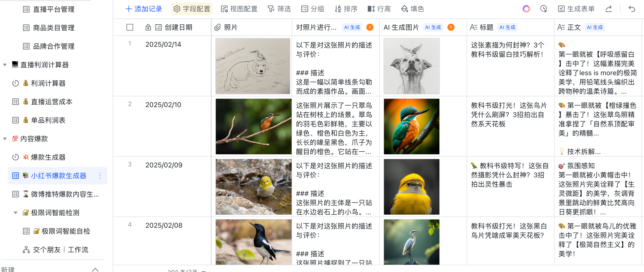Open the share arrow icon
The height and width of the screenshot is (272, 644).
point(609,9)
